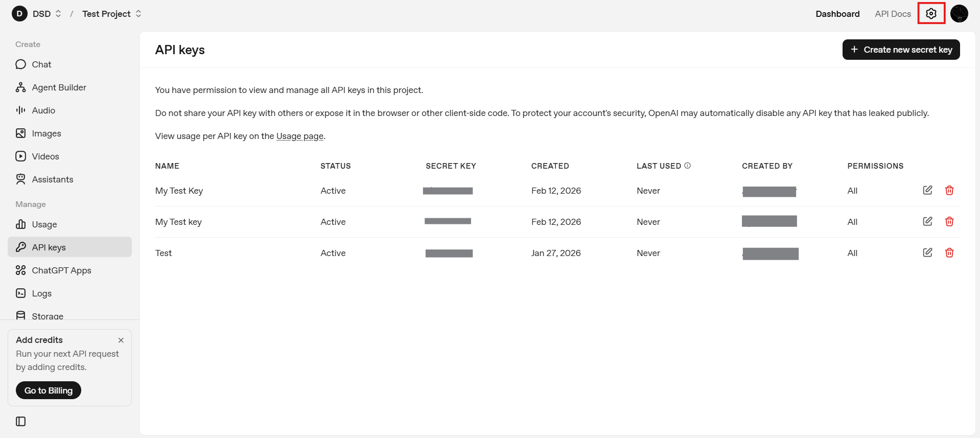Delete the "My Test key" API key
The height and width of the screenshot is (438, 980).
coord(949,221)
